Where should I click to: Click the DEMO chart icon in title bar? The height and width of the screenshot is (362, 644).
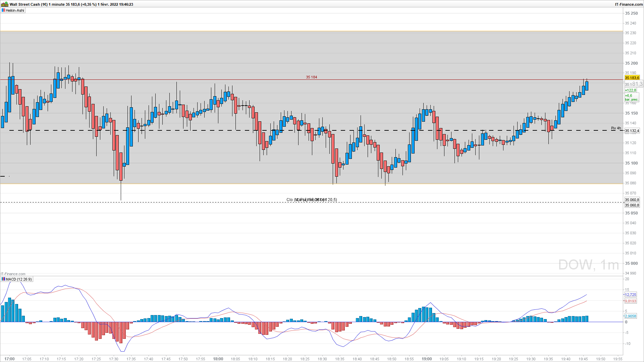pos(5,4)
